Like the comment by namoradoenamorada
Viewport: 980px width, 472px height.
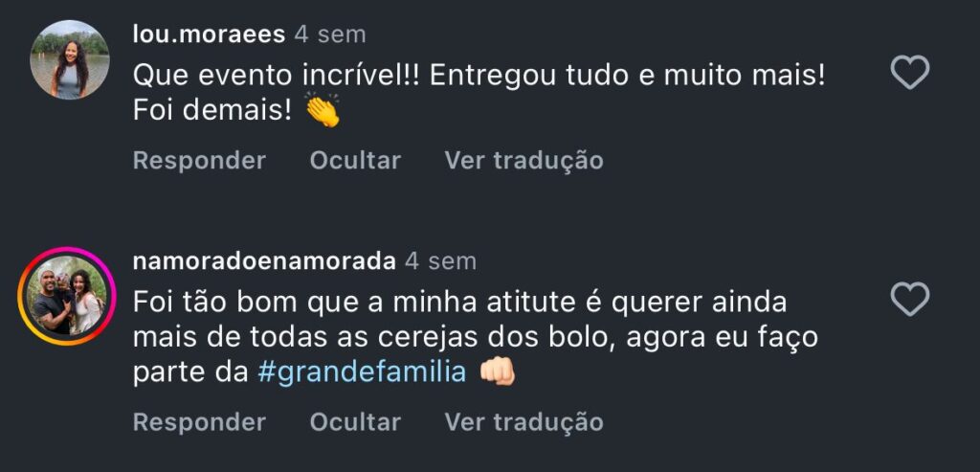click(x=909, y=300)
